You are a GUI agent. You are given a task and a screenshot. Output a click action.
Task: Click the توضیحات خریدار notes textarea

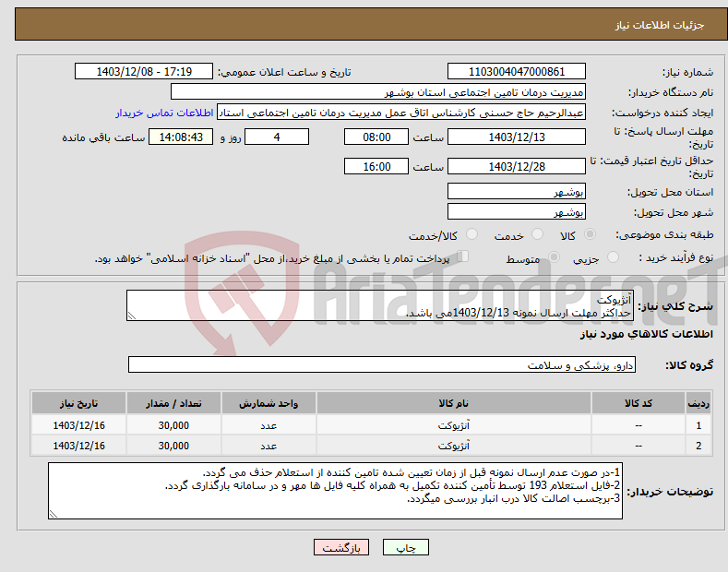pos(335,491)
